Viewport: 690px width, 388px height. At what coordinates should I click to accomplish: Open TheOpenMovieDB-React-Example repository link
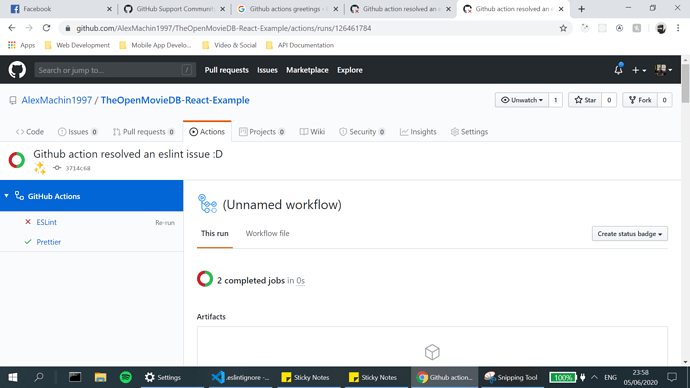(x=175, y=100)
